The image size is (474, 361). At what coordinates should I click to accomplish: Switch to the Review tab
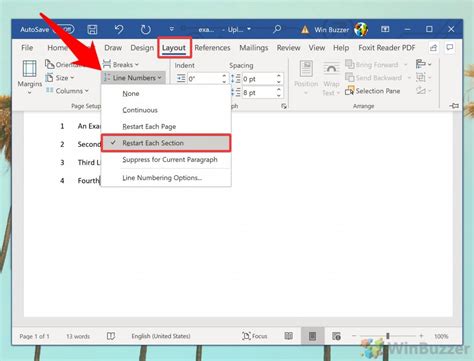288,48
